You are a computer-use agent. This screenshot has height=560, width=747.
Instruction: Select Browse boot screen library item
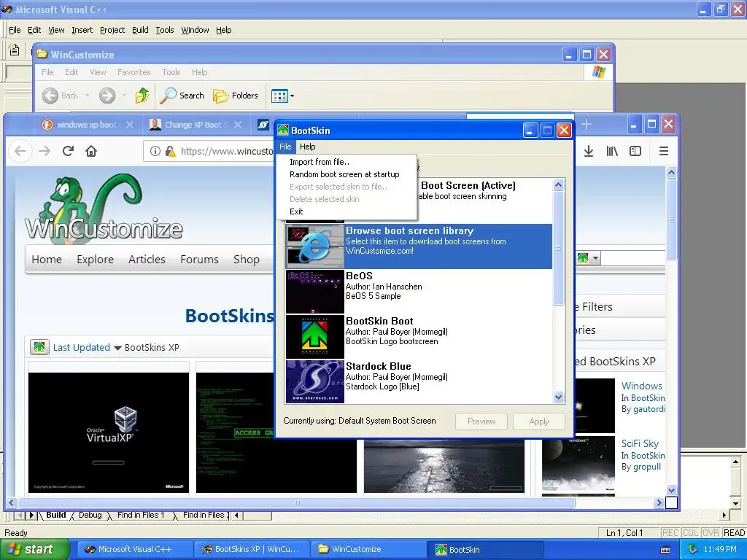point(419,246)
